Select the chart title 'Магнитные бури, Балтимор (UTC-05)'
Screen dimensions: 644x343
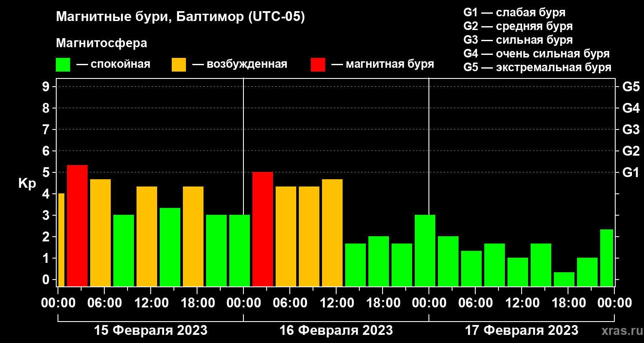point(180,18)
